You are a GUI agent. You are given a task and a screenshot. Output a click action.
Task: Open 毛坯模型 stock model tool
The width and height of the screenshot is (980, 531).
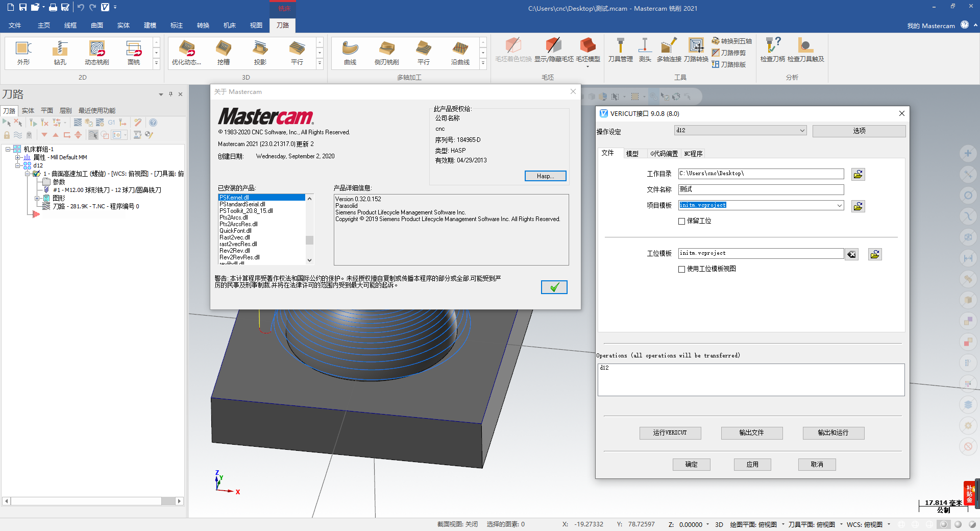point(588,51)
